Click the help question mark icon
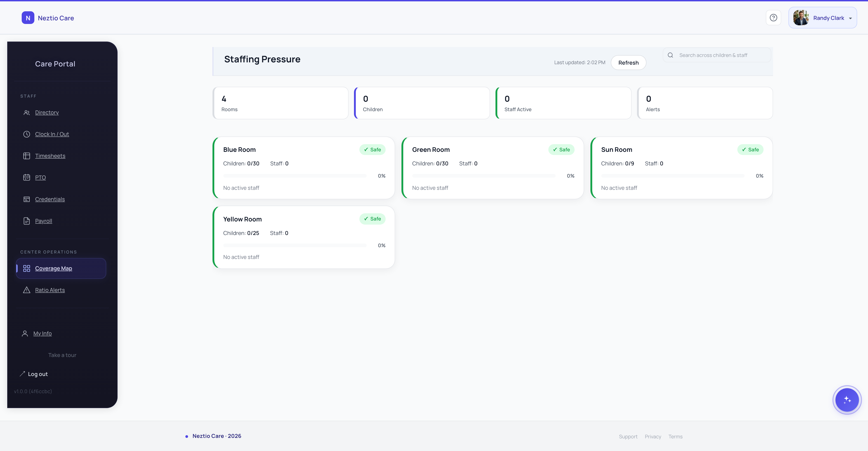The image size is (868, 451). 773,18
